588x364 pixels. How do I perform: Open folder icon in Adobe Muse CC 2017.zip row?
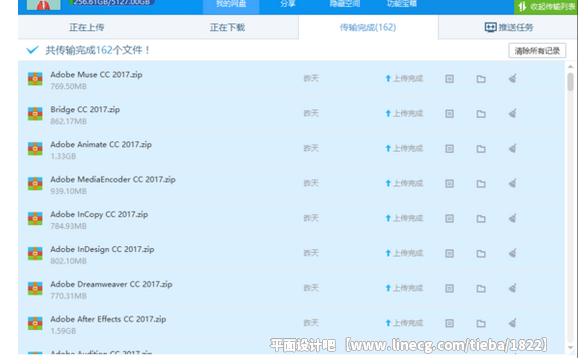tap(481, 79)
